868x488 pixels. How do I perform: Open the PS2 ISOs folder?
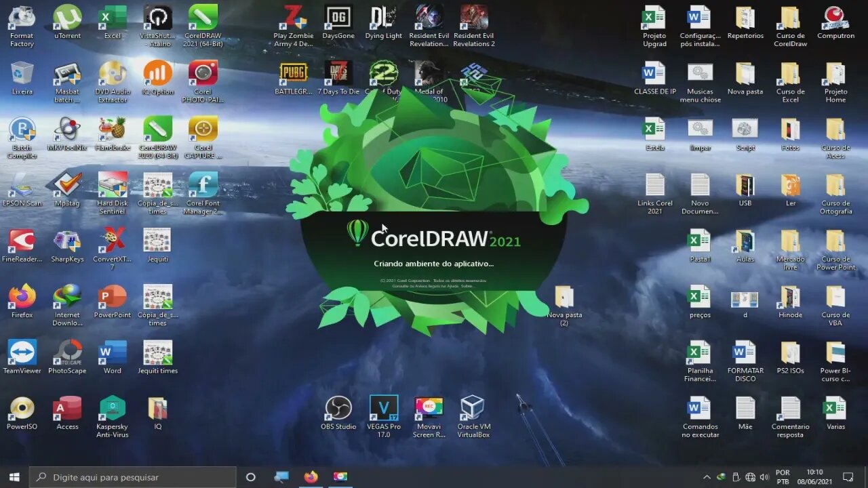tap(791, 357)
